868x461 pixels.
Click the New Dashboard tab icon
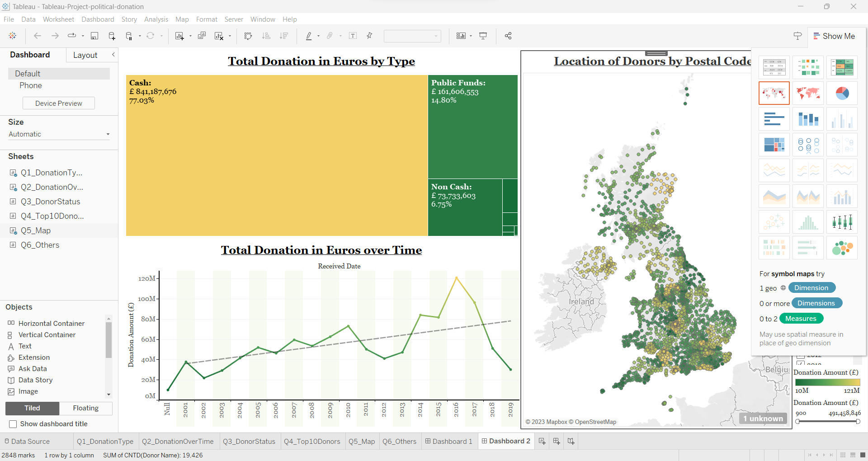(557, 441)
